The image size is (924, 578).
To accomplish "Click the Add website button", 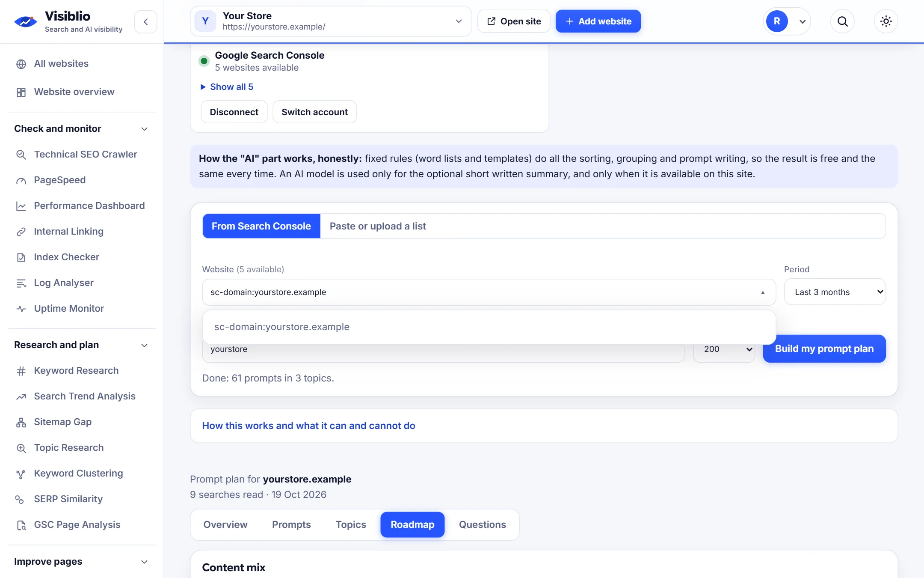I will click(598, 21).
